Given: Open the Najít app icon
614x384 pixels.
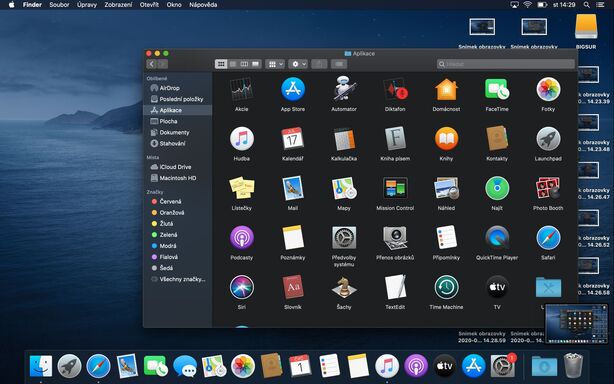Looking at the screenshot, I should tap(497, 188).
